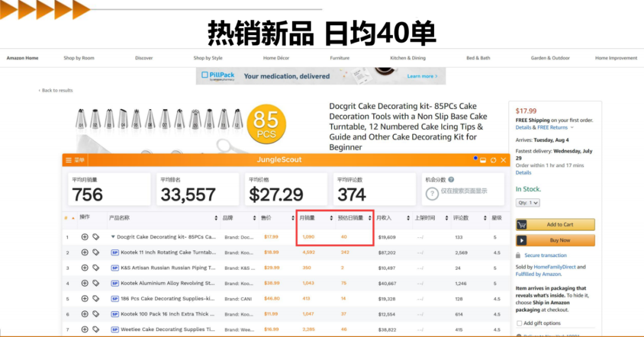Open Shop by Room nav item

[x=79, y=58]
